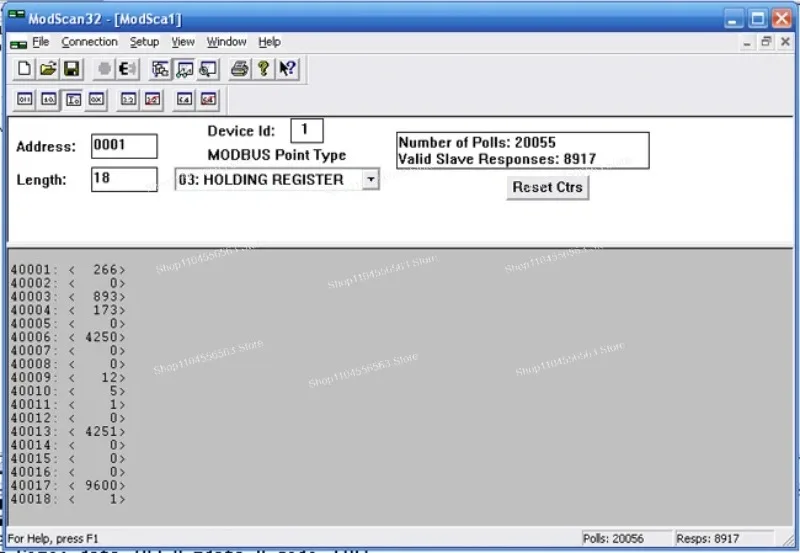The width and height of the screenshot is (800, 553).
Task: Select the binary display format icon
Action: [x=24, y=99]
